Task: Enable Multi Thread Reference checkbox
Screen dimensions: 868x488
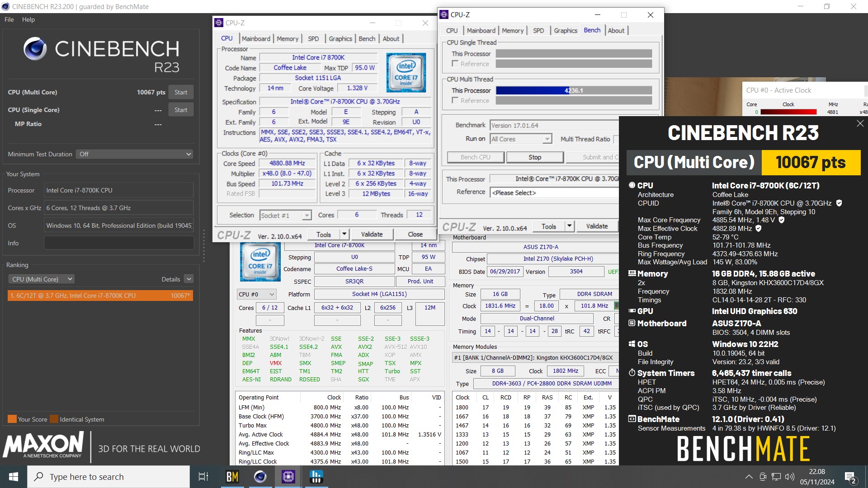Action: click(455, 100)
